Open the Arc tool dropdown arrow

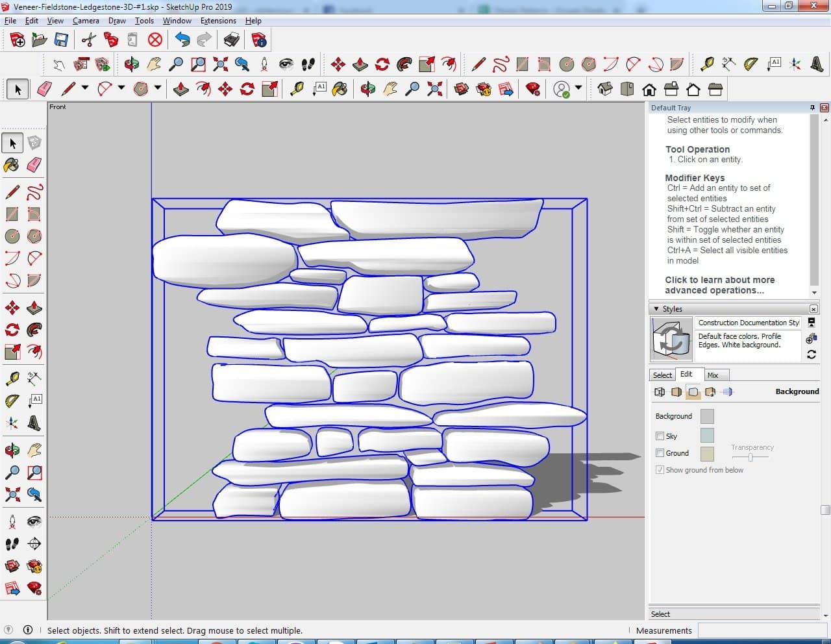(x=121, y=88)
